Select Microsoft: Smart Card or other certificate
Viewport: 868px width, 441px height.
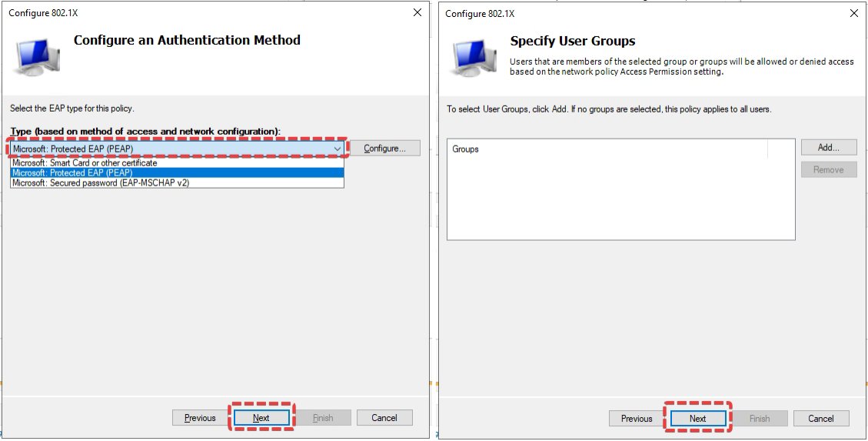85,163
